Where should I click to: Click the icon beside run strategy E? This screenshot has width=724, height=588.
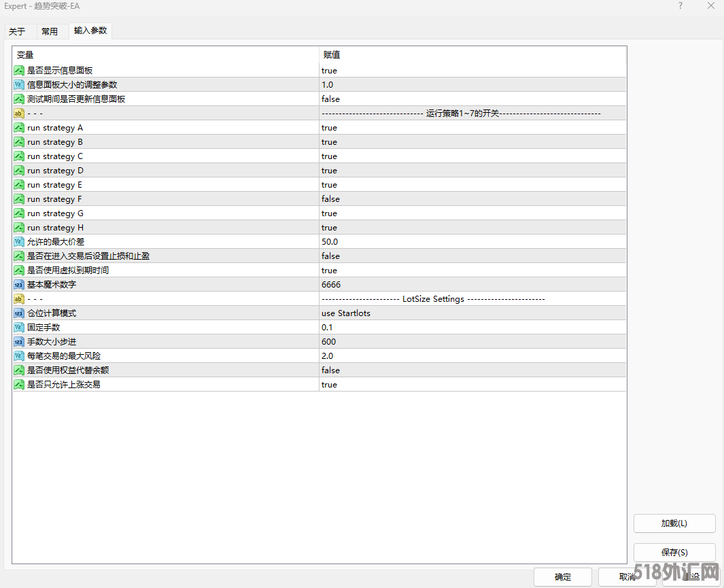tap(19, 185)
